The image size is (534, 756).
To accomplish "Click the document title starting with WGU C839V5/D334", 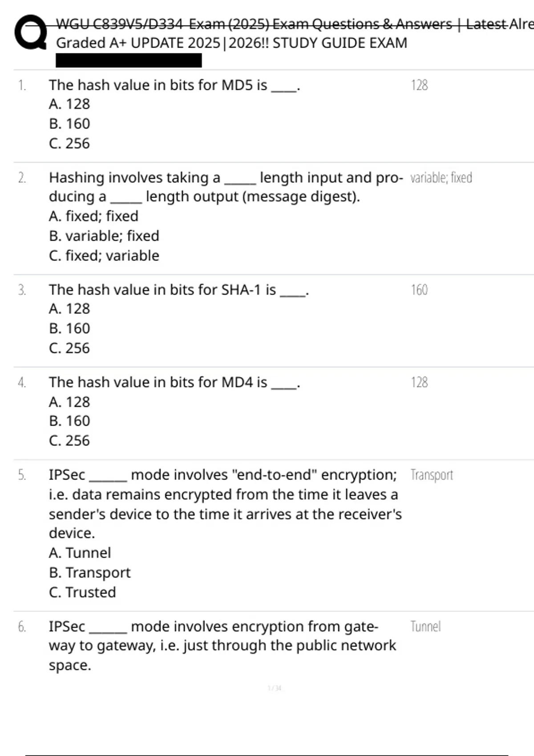I will coord(294,24).
